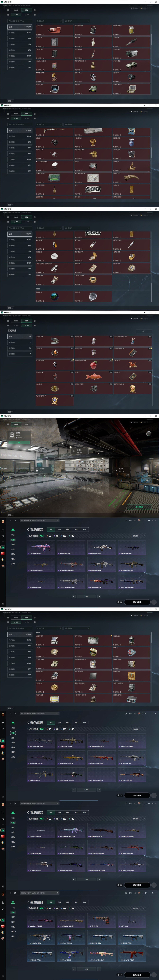Click the 已拥有数量 482 count in the 11/41 window

coord(36,536)
